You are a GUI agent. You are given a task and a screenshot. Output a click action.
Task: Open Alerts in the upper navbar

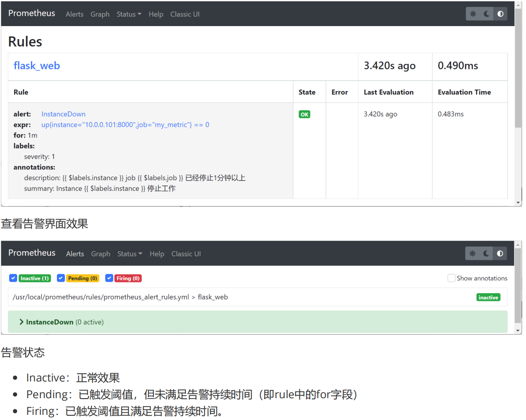(x=75, y=14)
